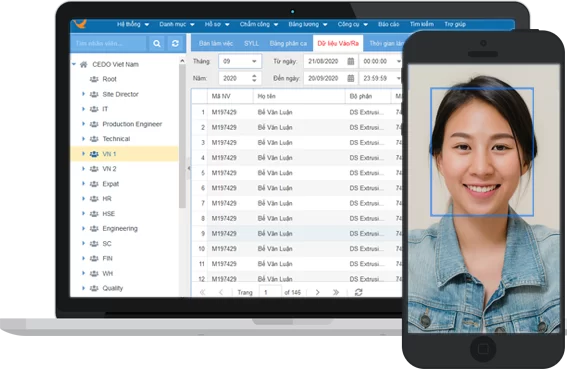Expand the VN 2 node

[x=83, y=169]
